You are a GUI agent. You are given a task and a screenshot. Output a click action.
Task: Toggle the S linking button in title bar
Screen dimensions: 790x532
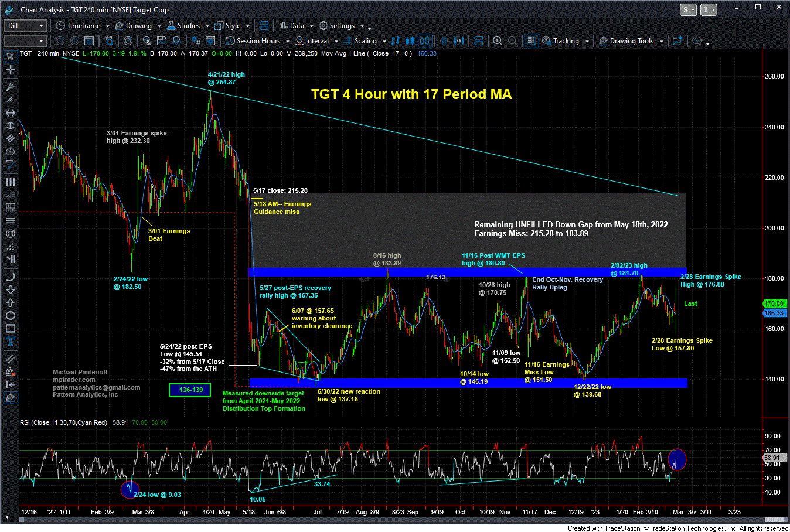pyautogui.click(x=688, y=9)
